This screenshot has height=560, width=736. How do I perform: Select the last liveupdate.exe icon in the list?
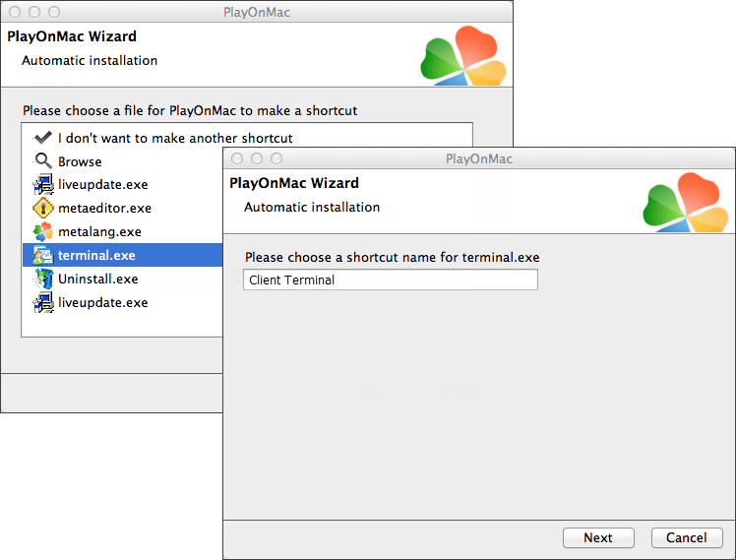(x=42, y=303)
